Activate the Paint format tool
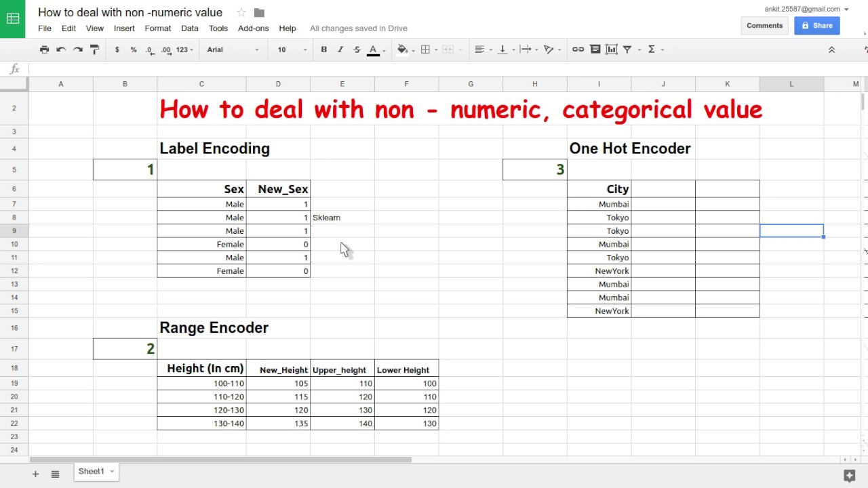The image size is (868, 488). (95, 49)
